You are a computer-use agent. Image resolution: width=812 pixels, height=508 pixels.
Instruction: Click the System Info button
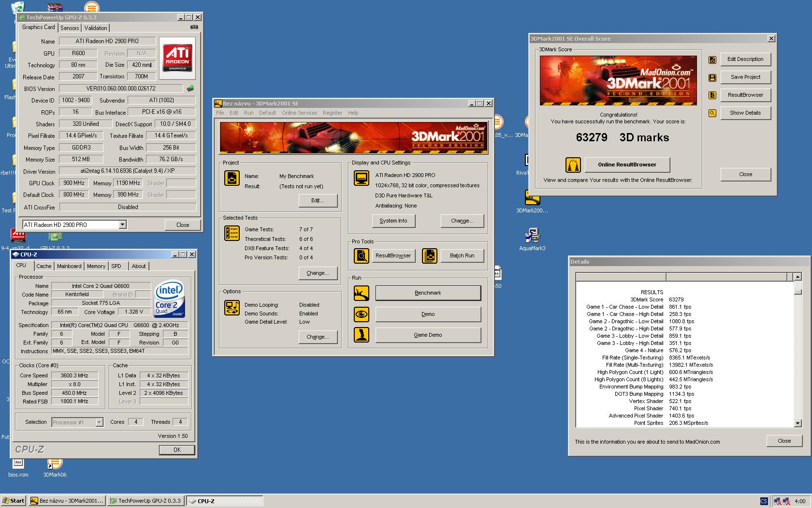[393, 221]
